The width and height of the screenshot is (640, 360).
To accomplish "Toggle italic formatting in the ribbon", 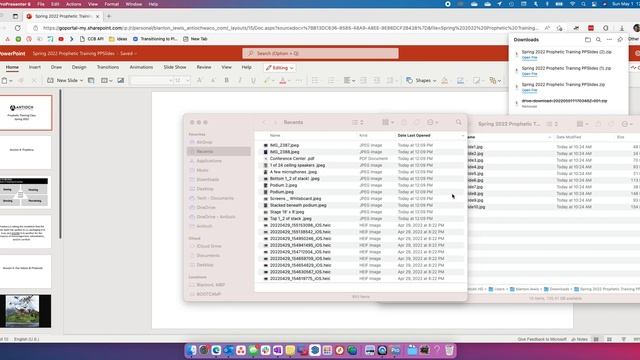I will click(240, 80).
